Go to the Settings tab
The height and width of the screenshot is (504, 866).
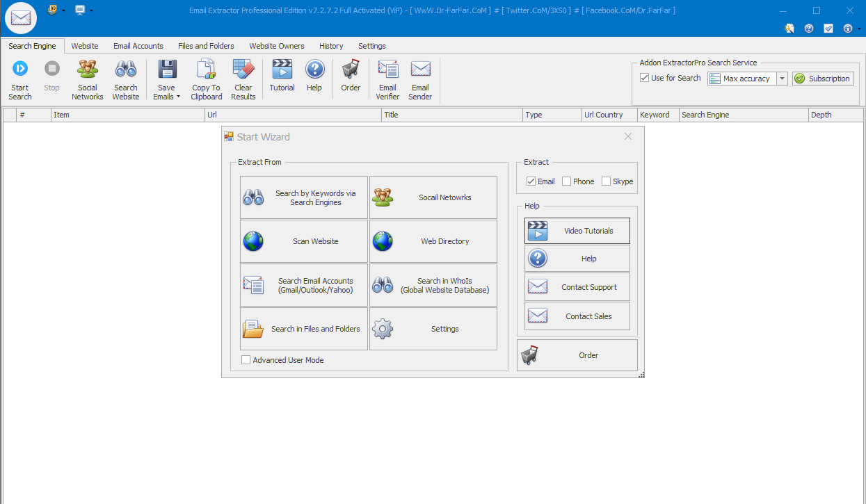[372, 46]
